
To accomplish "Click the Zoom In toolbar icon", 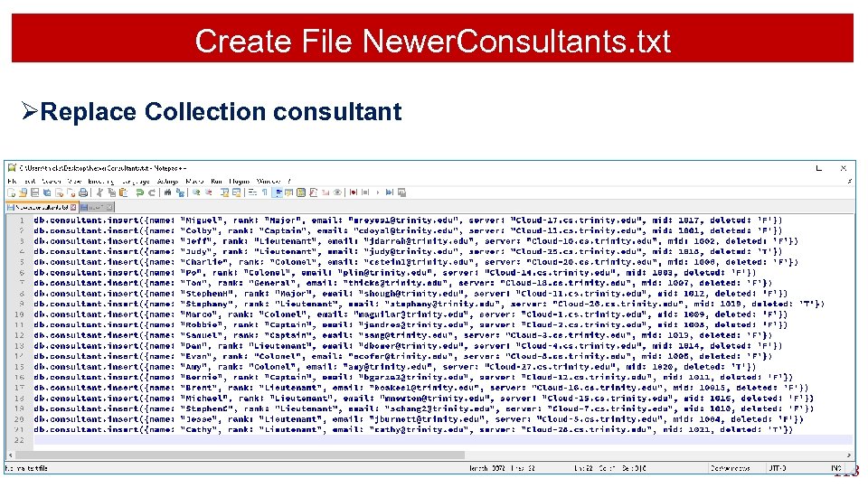I will tap(196, 192).
